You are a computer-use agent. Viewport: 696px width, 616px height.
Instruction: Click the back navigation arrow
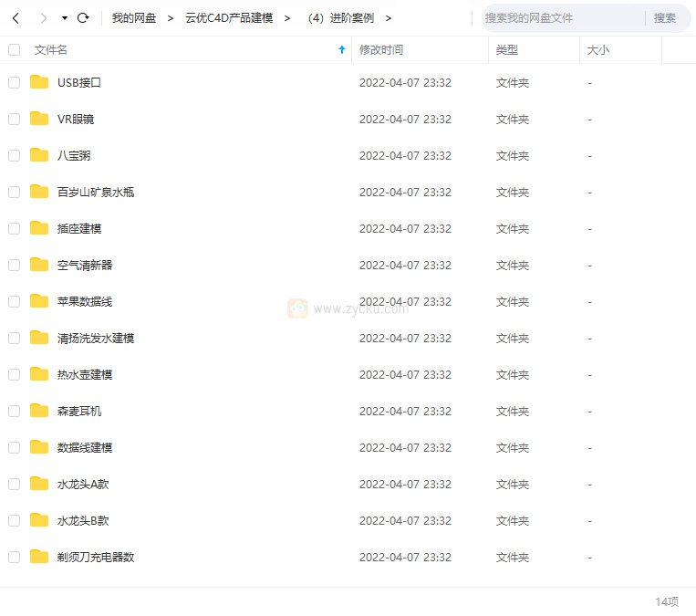pos(16,18)
